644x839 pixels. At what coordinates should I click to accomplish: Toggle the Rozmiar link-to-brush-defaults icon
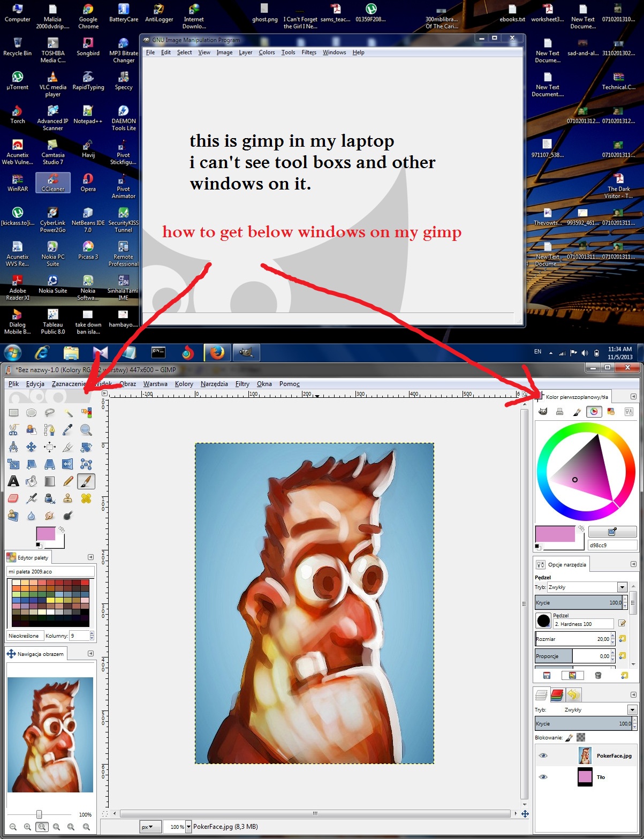tap(623, 638)
